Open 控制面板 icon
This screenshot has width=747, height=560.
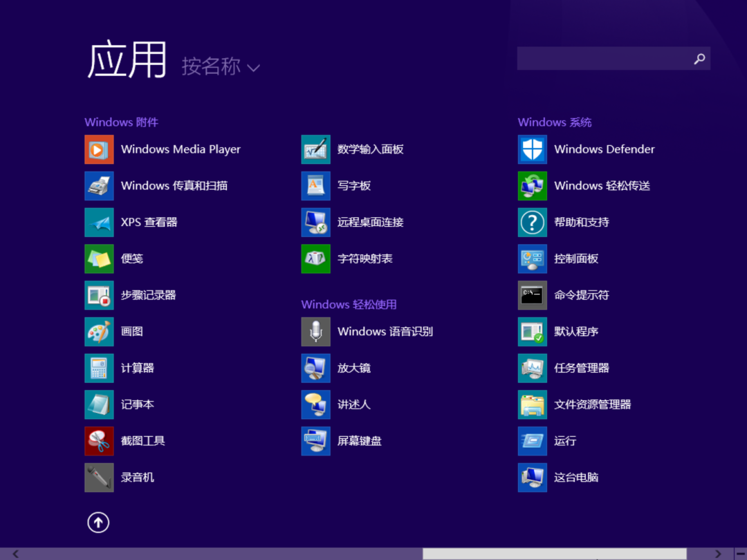point(533,259)
